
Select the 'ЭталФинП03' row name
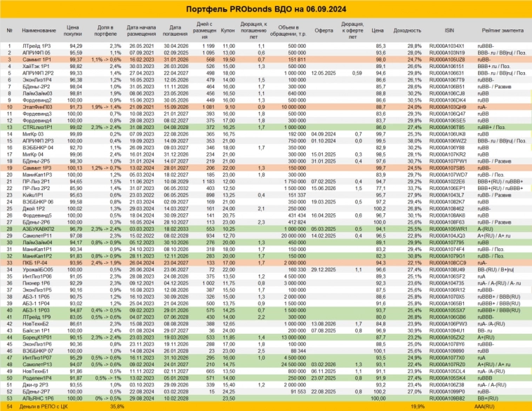pyautogui.click(x=37, y=107)
